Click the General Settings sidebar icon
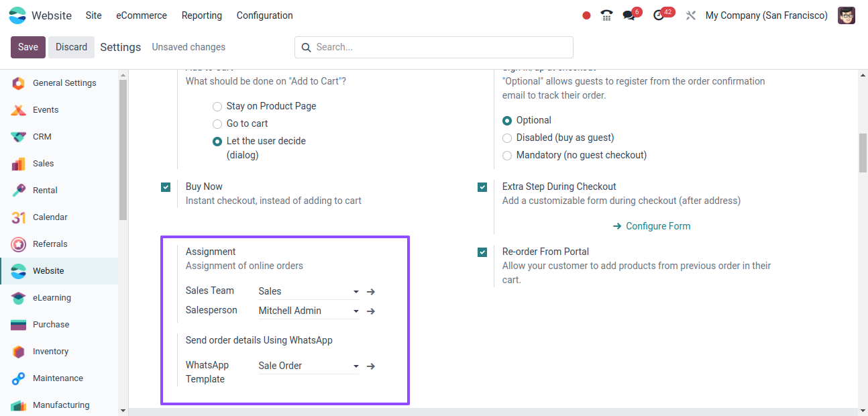Image resolution: width=868 pixels, height=416 pixels. coord(19,83)
